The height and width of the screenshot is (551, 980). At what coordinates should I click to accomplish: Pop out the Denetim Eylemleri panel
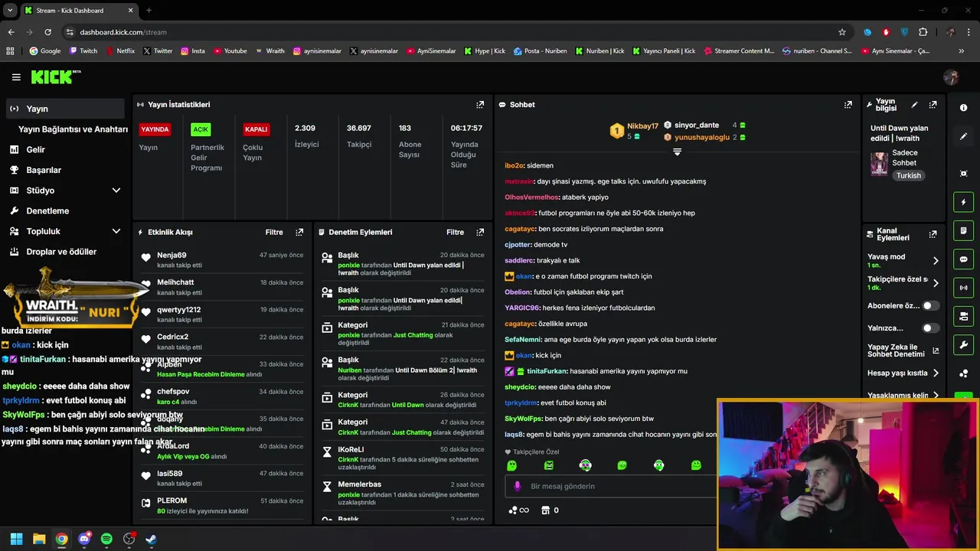tap(480, 232)
